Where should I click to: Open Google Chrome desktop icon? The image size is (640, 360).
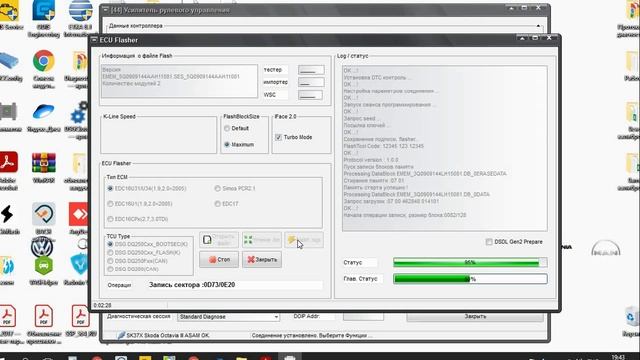click(x=44, y=61)
